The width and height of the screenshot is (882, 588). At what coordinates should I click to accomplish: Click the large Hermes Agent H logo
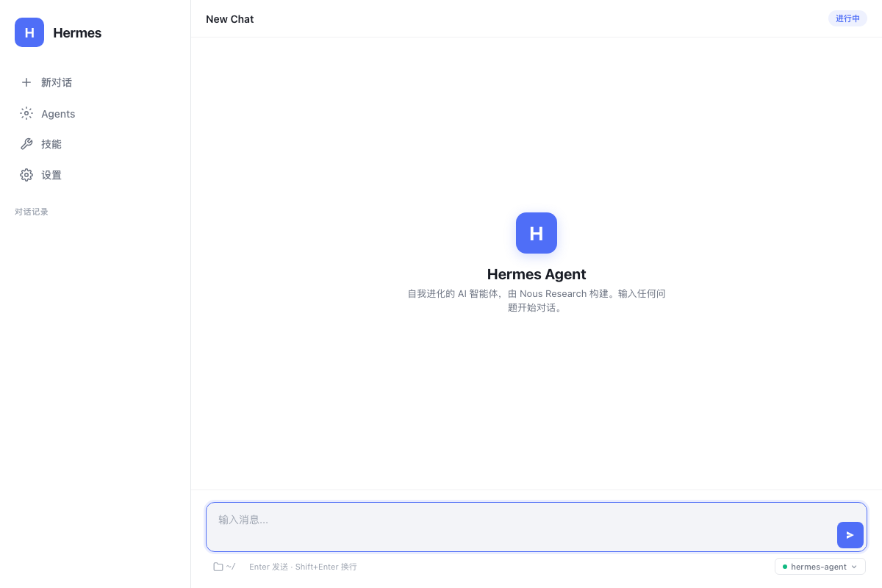click(537, 233)
